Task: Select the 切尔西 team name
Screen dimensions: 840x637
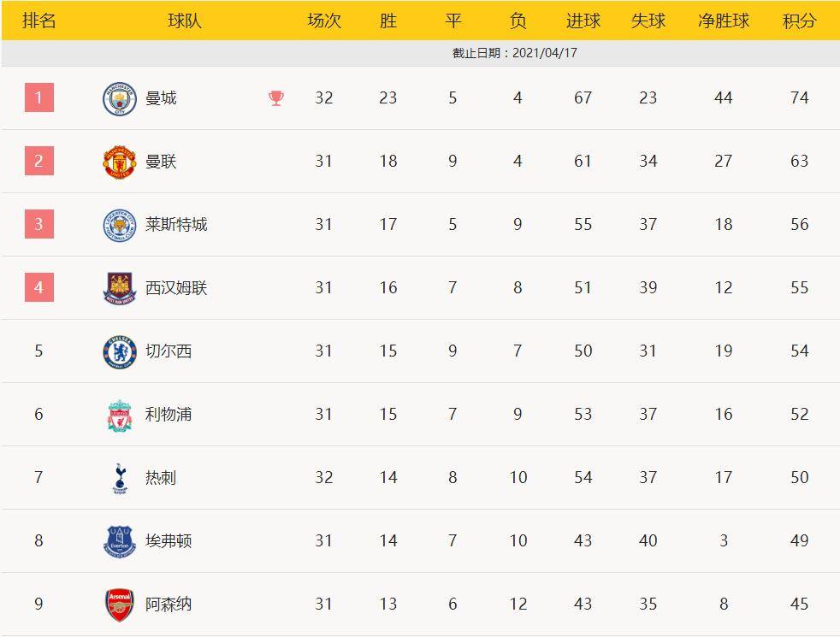Action: point(169,351)
